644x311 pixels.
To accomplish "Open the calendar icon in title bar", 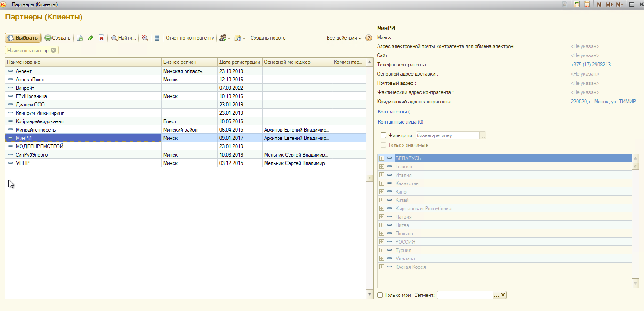I will [587, 4].
